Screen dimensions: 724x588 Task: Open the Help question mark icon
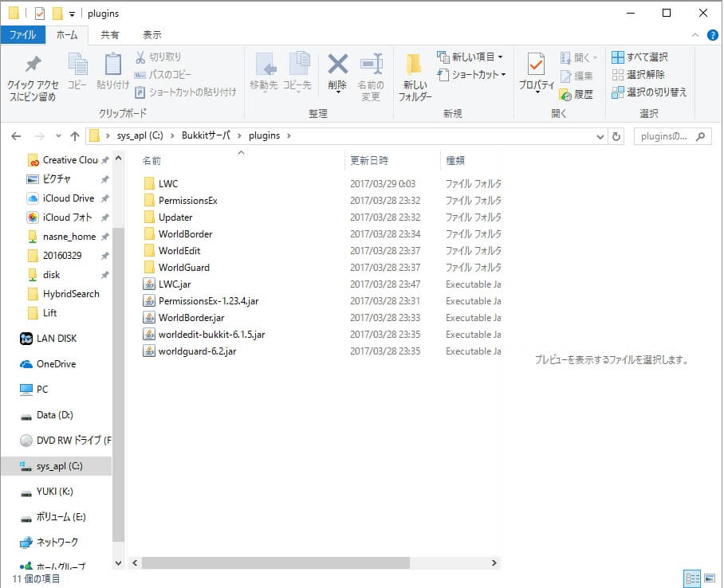[x=712, y=35]
